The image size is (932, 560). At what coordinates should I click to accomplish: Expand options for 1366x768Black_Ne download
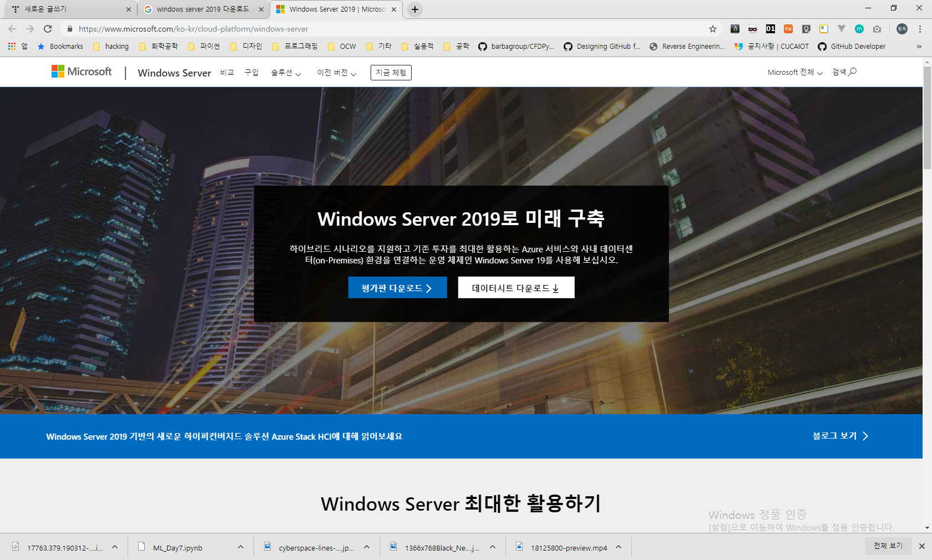(493, 547)
